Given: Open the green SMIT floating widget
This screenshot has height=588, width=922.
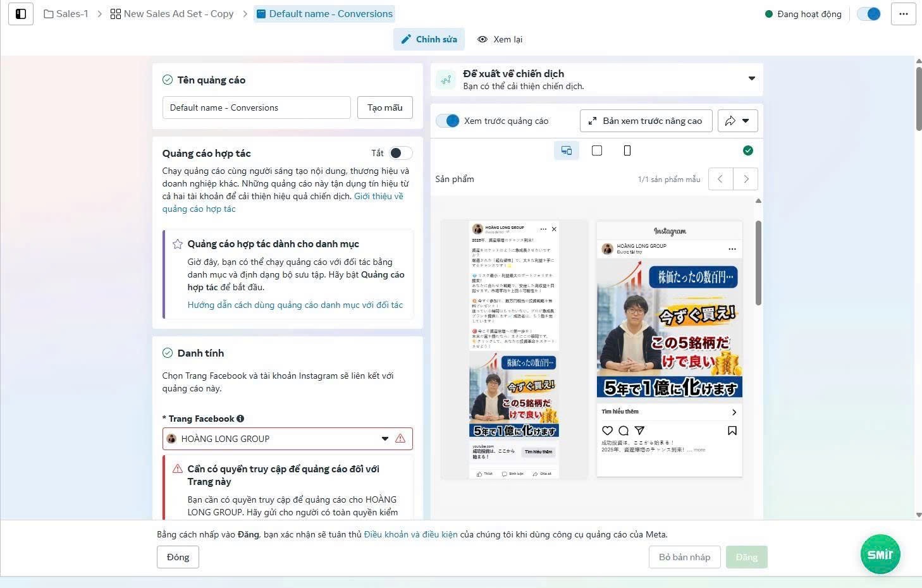Looking at the screenshot, I should pos(880,554).
